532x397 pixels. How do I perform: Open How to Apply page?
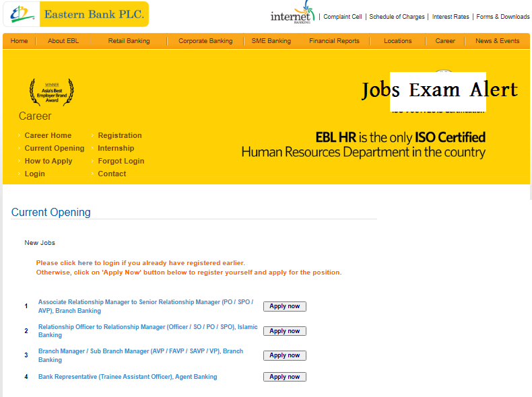pos(48,161)
